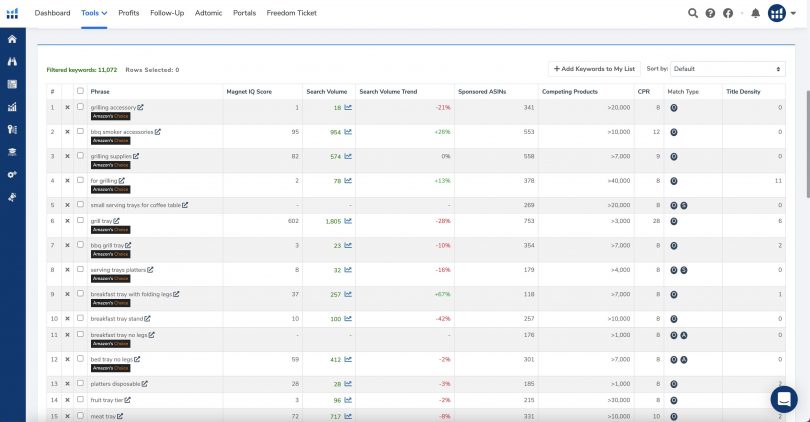
Task: Click Add Keywords to My List button
Action: click(x=594, y=69)
